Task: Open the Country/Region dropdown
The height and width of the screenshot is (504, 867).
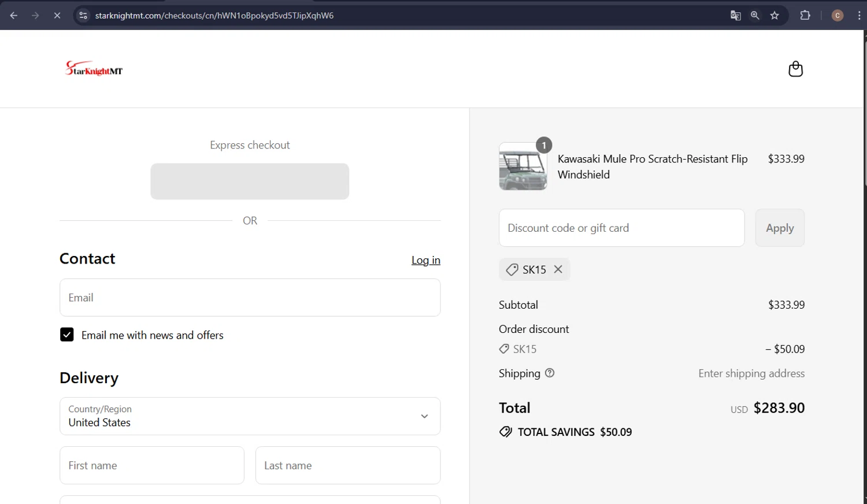Action: [x=250, y=416]
